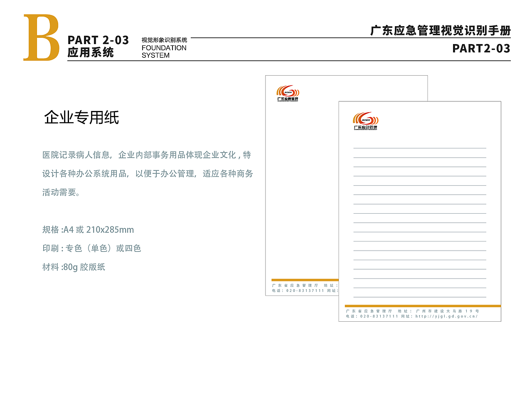The width and height of the screenshot is (532, 399).
Task: Select the PART 2-03 应用系统 header
Action: pos(98,47)
